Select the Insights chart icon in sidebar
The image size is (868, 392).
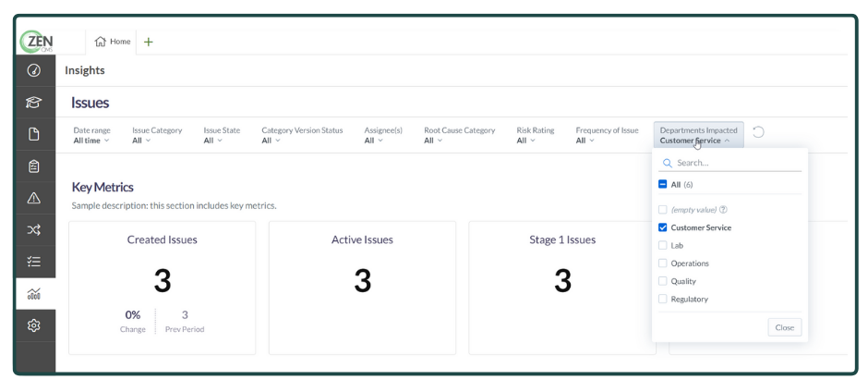pos(34,293)
